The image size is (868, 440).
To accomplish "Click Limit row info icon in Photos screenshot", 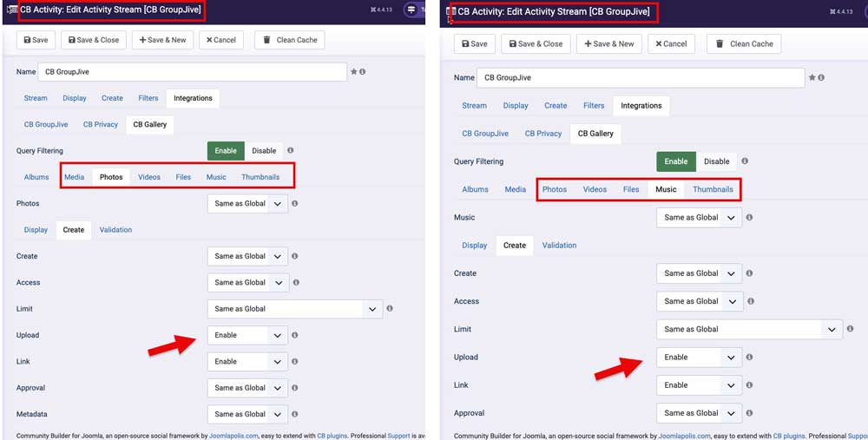I will 390,308.
